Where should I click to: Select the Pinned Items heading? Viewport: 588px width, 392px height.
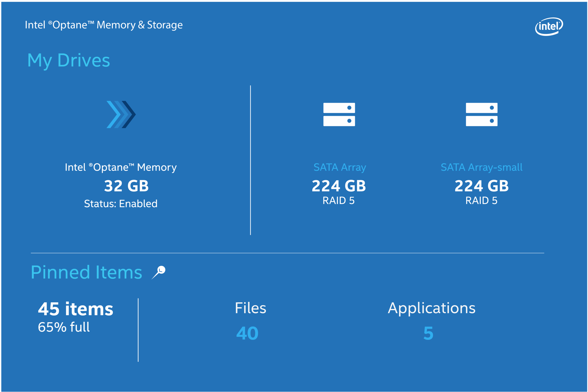click(86, 272)
